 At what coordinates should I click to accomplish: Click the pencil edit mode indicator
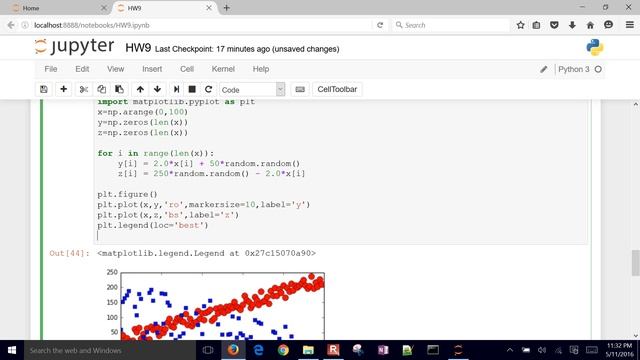543,69
